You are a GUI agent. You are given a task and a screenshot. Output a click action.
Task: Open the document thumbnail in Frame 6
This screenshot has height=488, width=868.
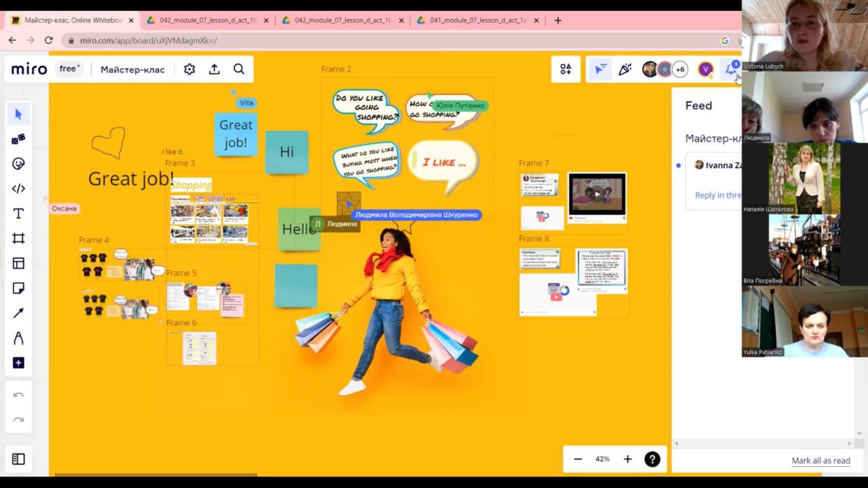click(199, 348)
